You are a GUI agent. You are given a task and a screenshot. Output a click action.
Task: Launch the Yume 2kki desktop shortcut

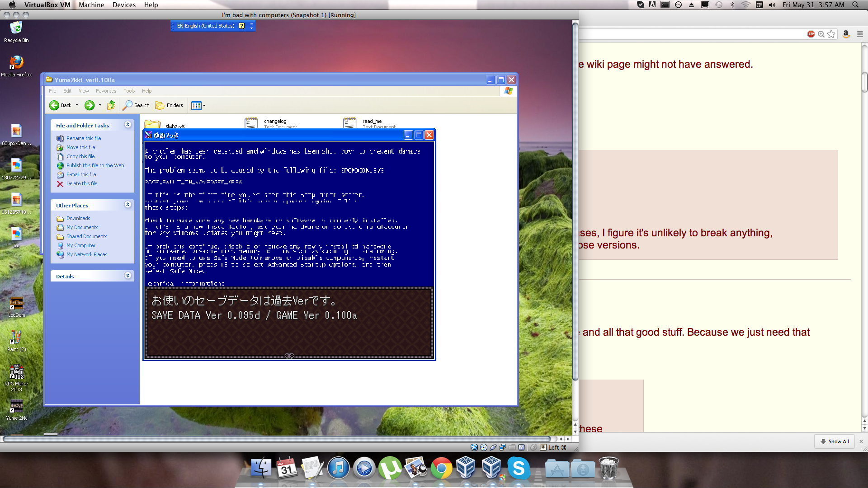coord(16,410)
